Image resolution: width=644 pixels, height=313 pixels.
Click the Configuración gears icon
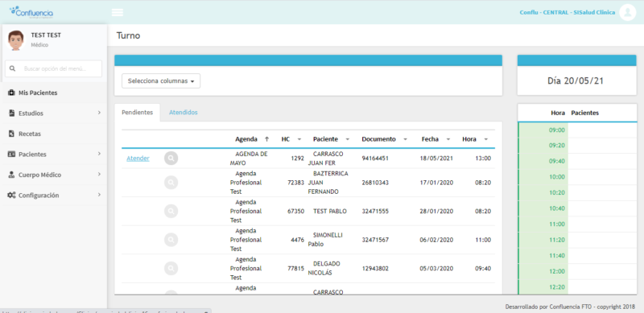pos(11,196)
